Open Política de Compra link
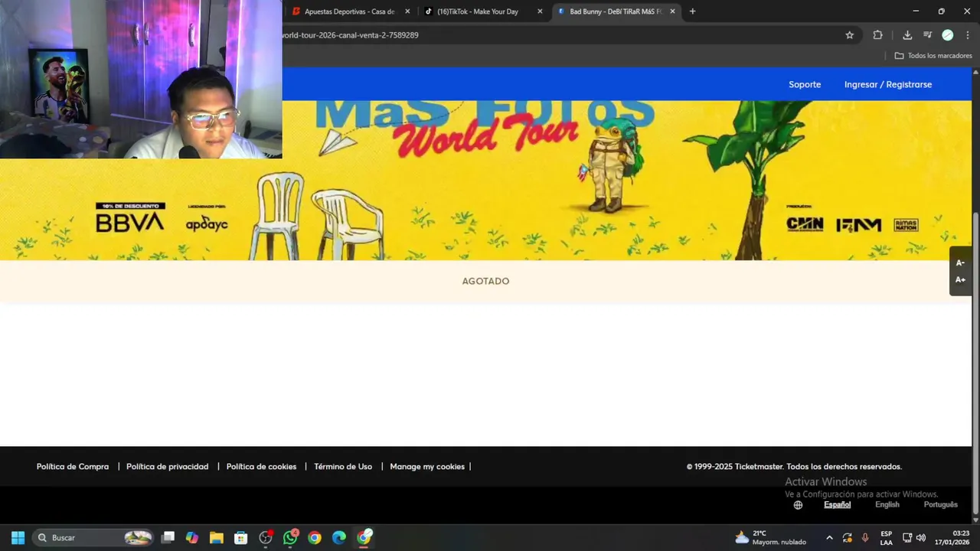Viewport: 980px width, 551px height. pos(73,467)
